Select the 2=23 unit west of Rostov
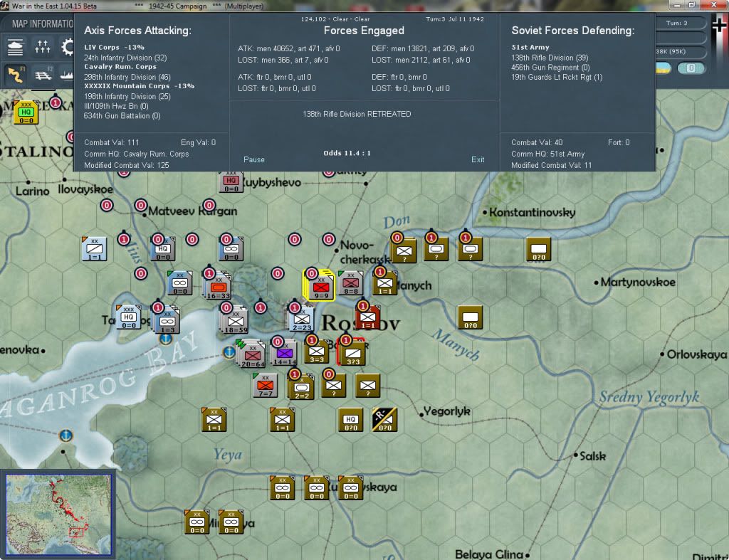 [x=302, y=319]
